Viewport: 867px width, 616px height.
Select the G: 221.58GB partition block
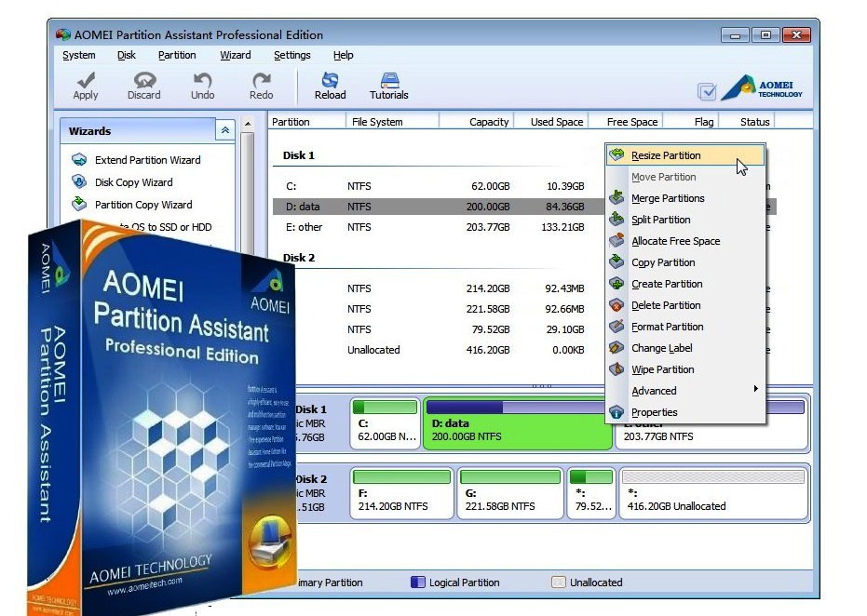coord(508,494)
